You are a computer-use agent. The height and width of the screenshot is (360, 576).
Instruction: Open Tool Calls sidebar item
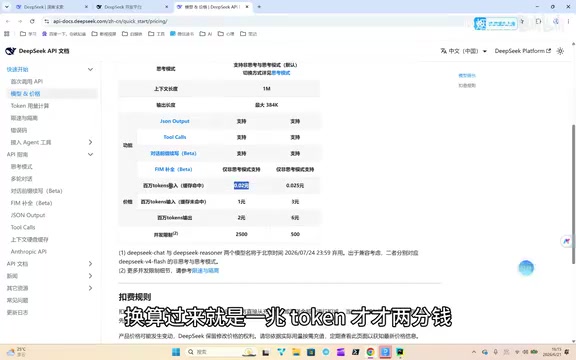click(x=23, y=227)
